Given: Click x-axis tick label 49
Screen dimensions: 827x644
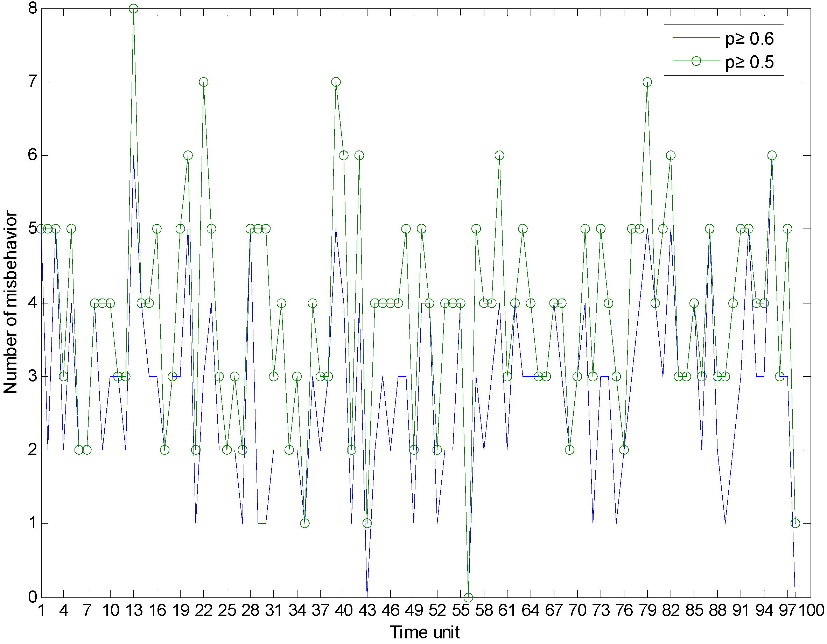Looking at the screenshot, I should [414, 611].
